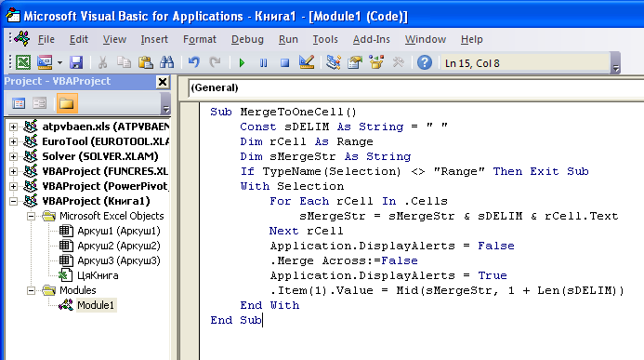This screenshot has width=644, height=360.
Task: Open the Debug menu
Action: (x=247, y=39)
